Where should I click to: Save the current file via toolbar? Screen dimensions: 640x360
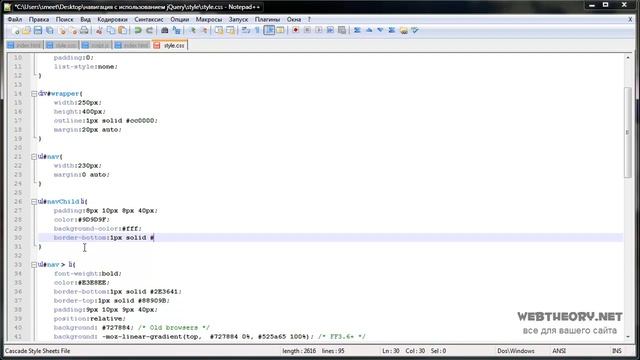tap(38, 31)
